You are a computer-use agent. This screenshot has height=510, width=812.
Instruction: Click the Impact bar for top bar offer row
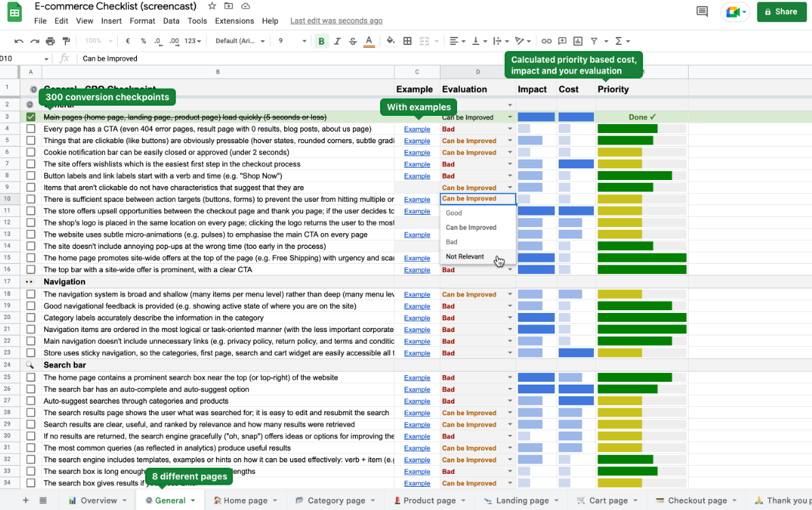click(x=536, y=270)
